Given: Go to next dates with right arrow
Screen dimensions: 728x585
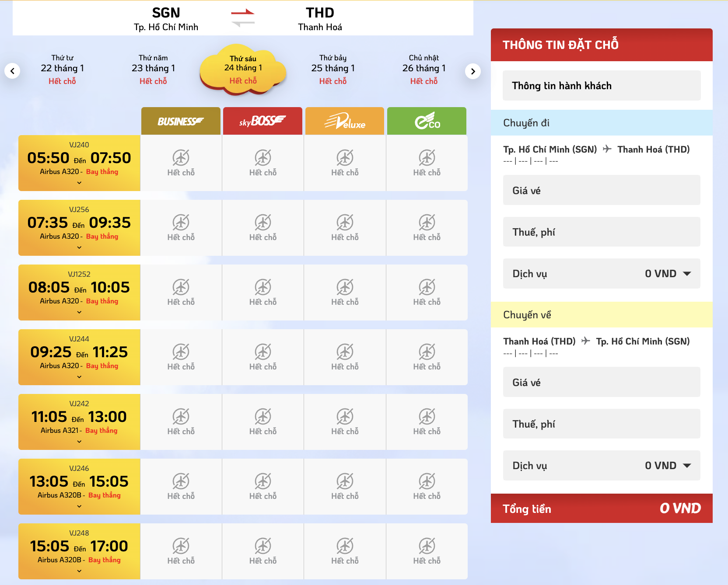Looking at the screenshot, I should pyautogui.click(x=472, y=71).
